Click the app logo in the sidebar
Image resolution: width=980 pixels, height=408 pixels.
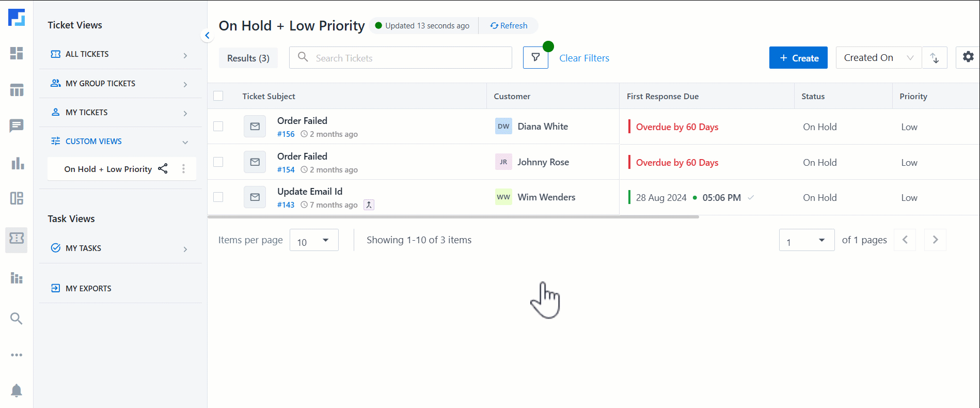pyautogui.click(x=17, y=18)
